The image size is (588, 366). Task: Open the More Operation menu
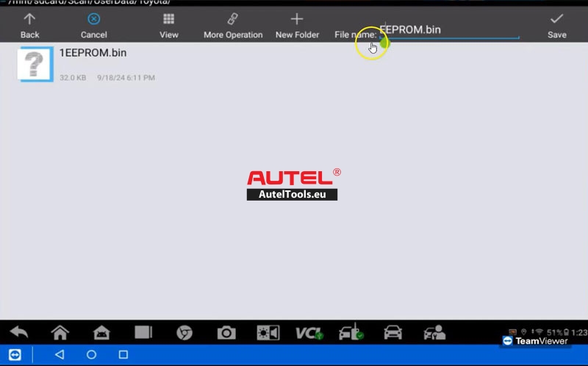click(x=232, y=24)
